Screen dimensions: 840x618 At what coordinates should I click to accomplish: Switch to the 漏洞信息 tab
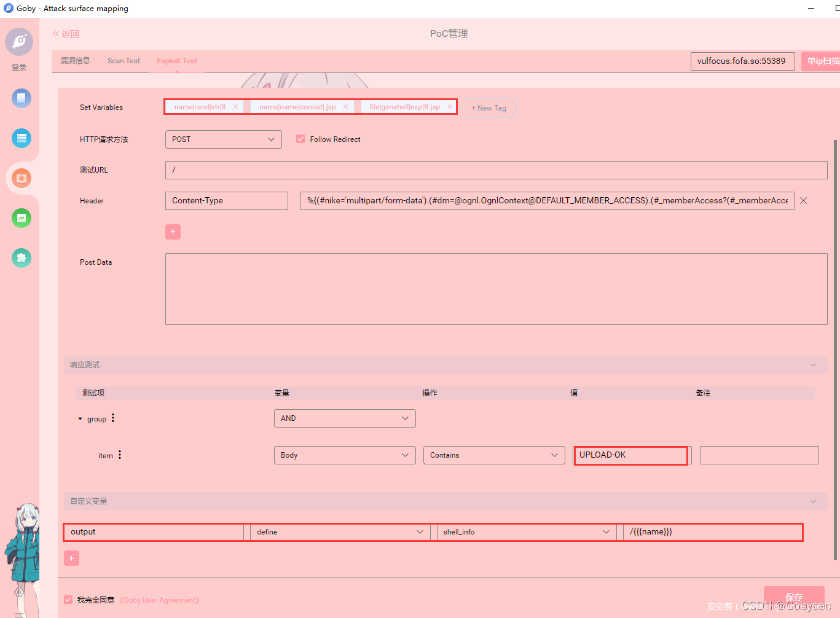(75, 61)
